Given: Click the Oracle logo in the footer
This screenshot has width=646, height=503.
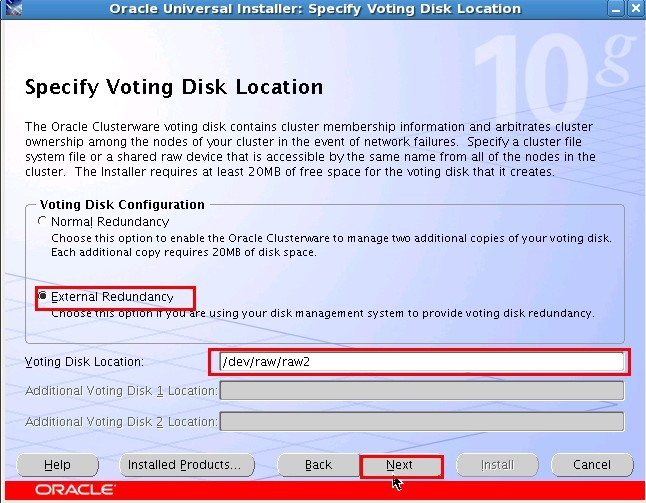Looking at the screenshot, I should point(75,490).
